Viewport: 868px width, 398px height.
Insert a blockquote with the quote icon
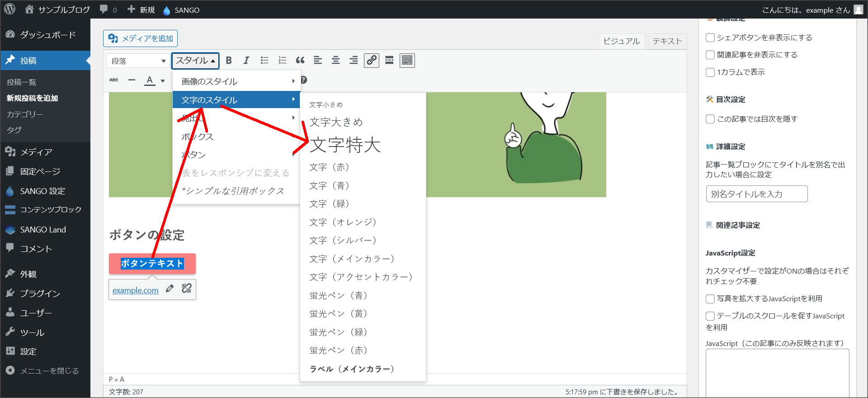[300, 61]
